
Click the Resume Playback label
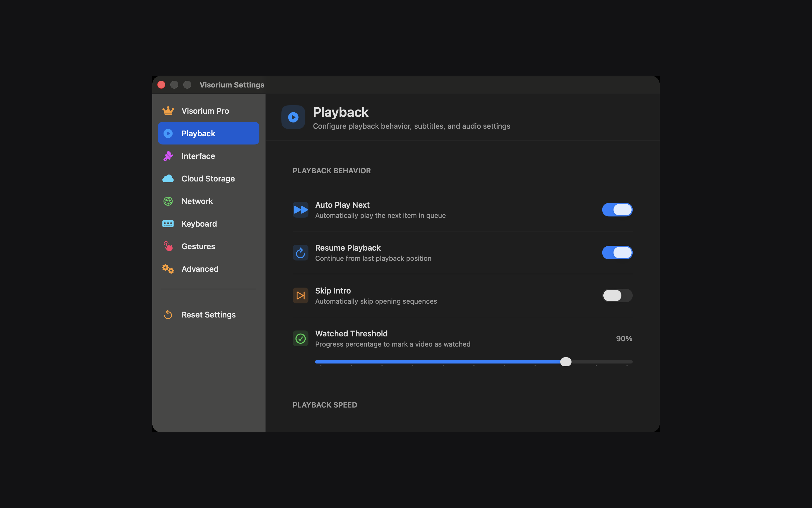pyautogui.click(x=348, y=248)
